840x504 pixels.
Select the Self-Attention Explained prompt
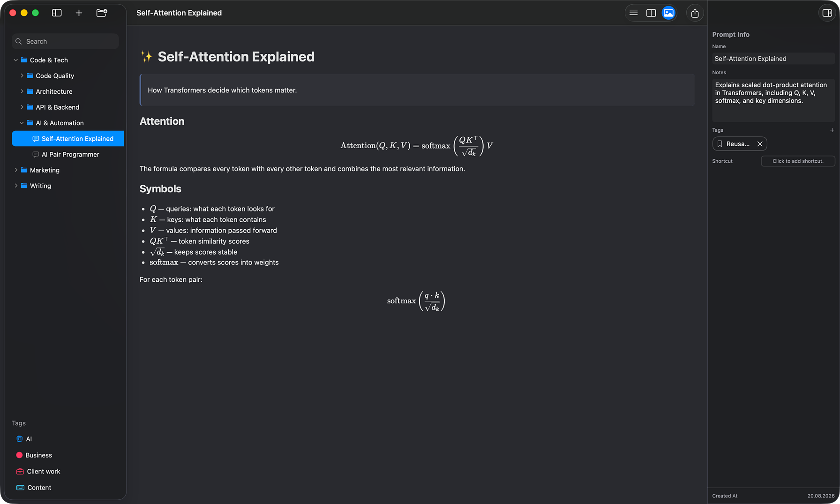tap(67, 139)
